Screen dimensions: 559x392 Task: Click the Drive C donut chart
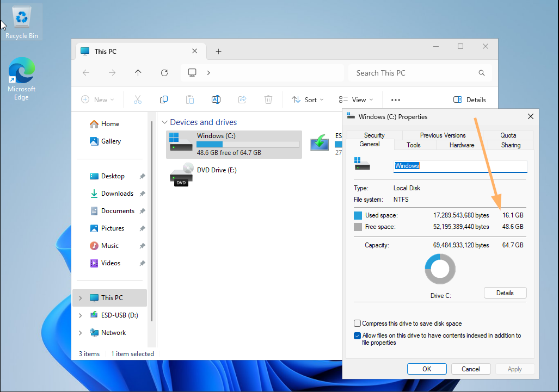pyautogui.click(x=440, y=269)
